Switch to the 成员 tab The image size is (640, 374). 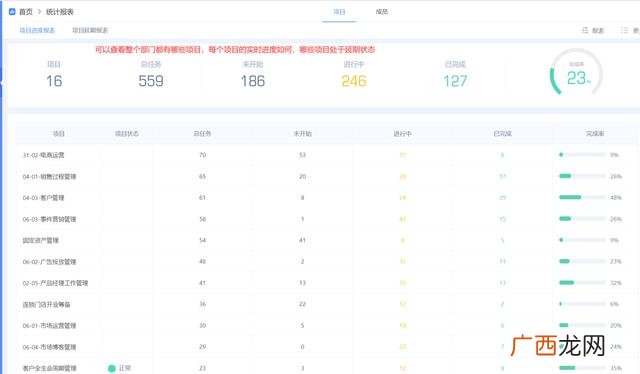[x=382, y=12]
